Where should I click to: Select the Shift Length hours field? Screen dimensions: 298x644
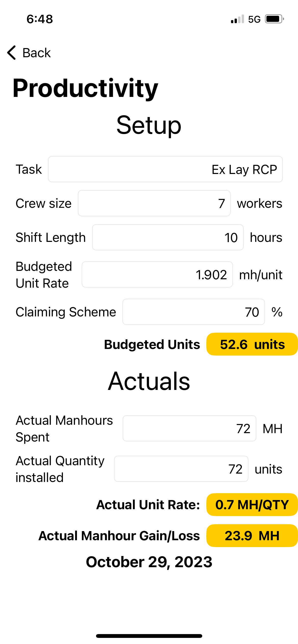[168, 237]
